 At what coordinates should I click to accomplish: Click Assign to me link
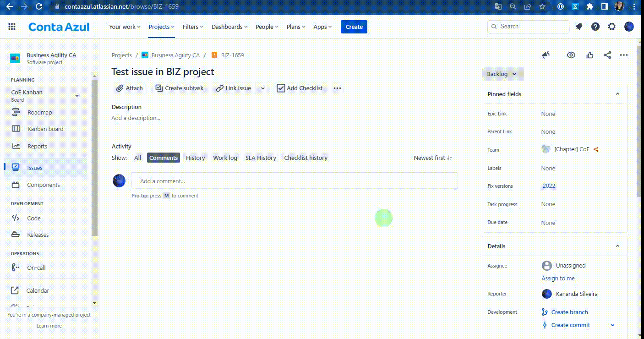point(558,278)
